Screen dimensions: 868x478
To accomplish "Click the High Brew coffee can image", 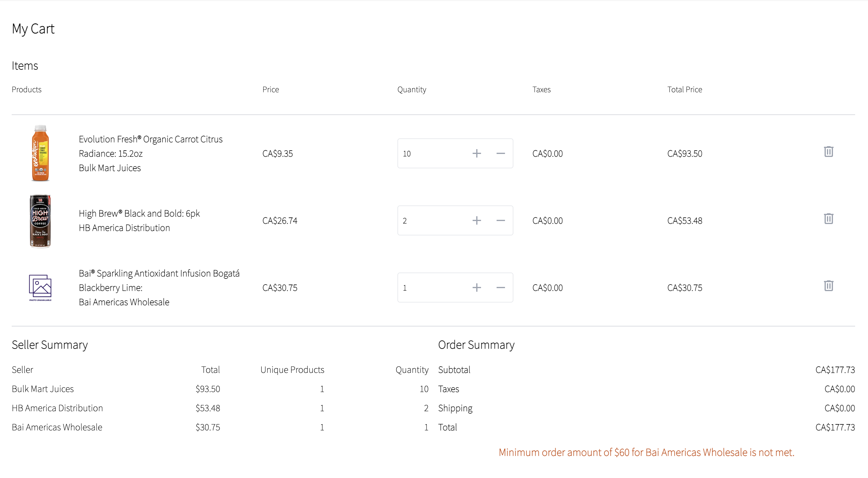I will (40, 221).
